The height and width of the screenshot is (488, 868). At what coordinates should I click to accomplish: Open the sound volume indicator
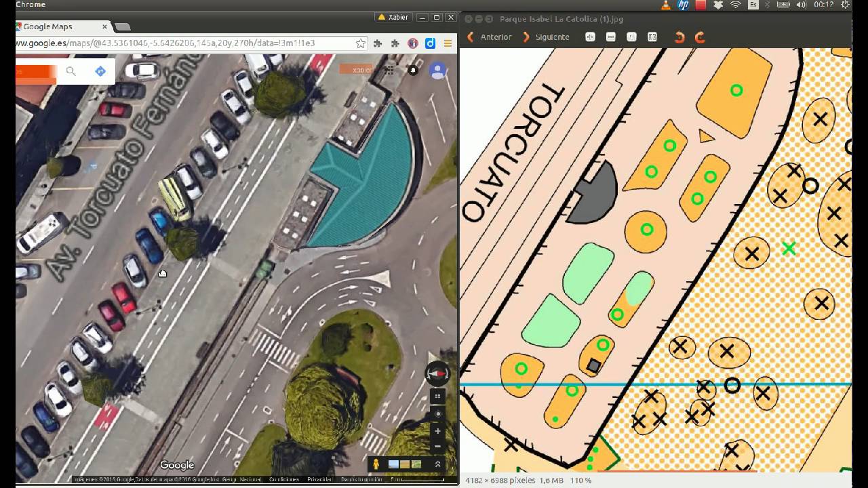(x=802, y=5)
